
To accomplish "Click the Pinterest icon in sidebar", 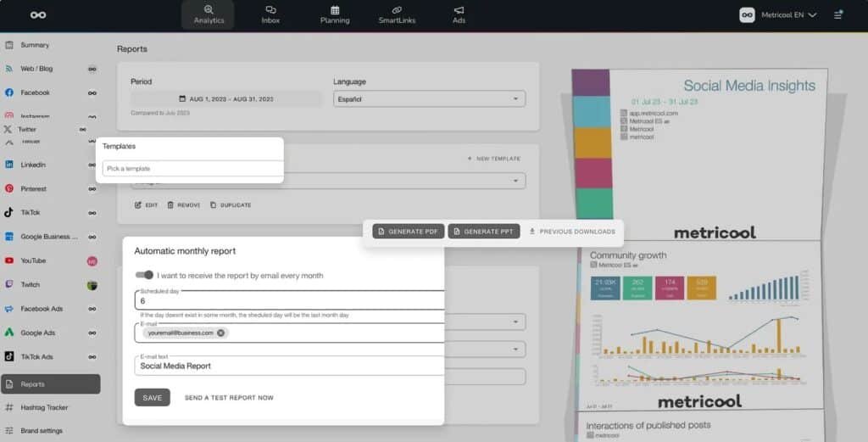I will click(x=9, y=189).
